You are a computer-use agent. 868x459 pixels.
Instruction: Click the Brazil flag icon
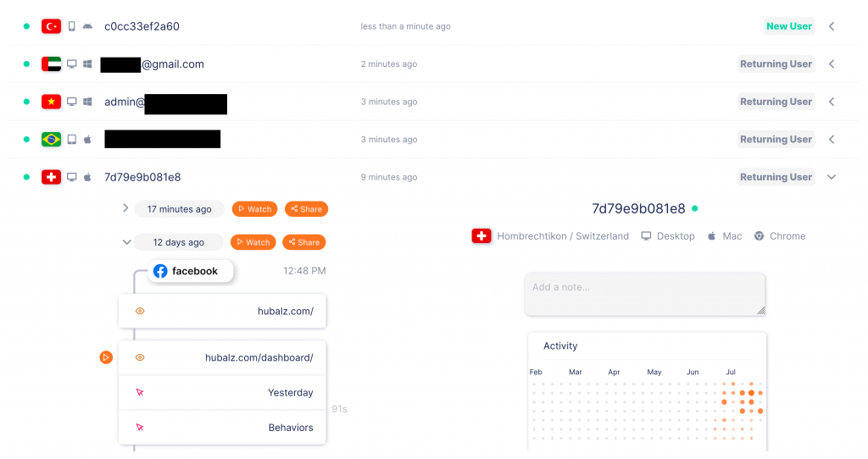coord(51,140)
